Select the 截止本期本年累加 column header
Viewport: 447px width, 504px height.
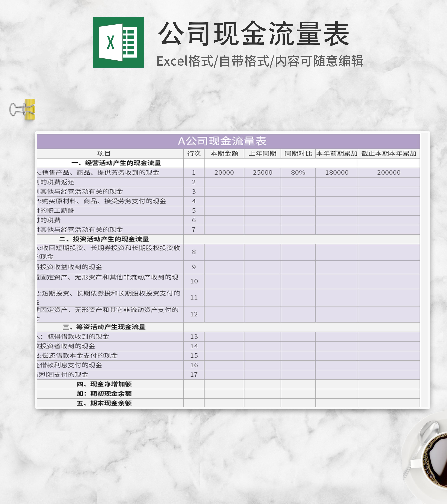point(388,153)
